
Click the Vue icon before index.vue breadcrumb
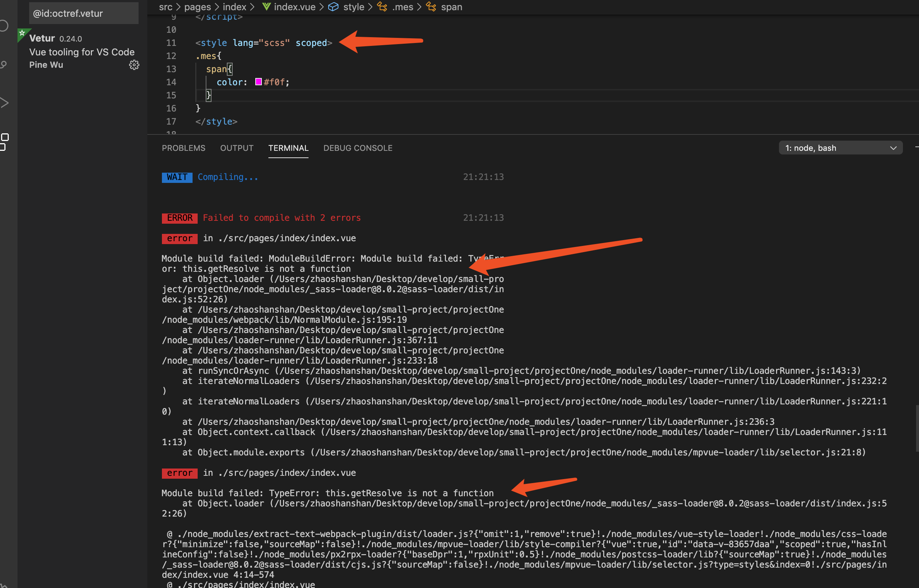266,7
